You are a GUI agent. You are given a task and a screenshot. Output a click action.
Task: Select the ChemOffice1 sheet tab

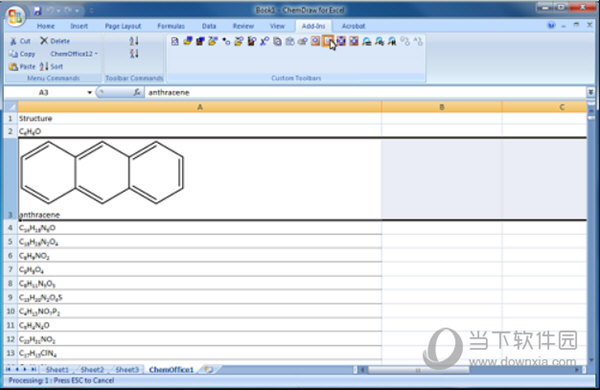pyautogui.click(x=171, y=370)
